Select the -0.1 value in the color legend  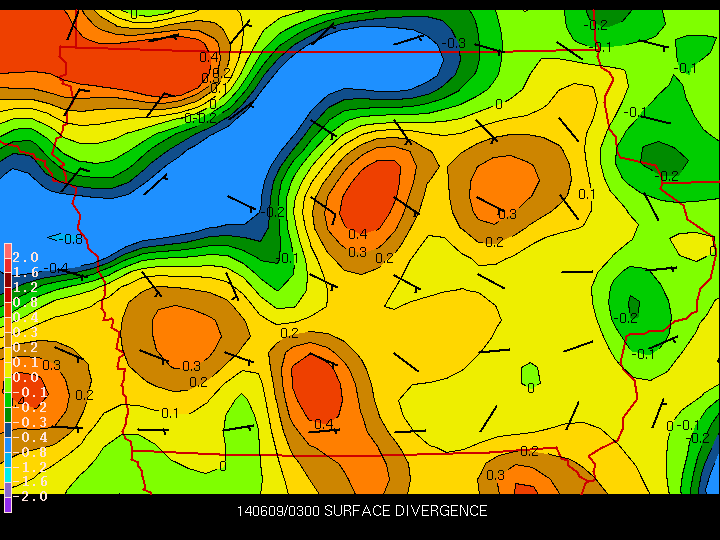click(x=30, y=392)
